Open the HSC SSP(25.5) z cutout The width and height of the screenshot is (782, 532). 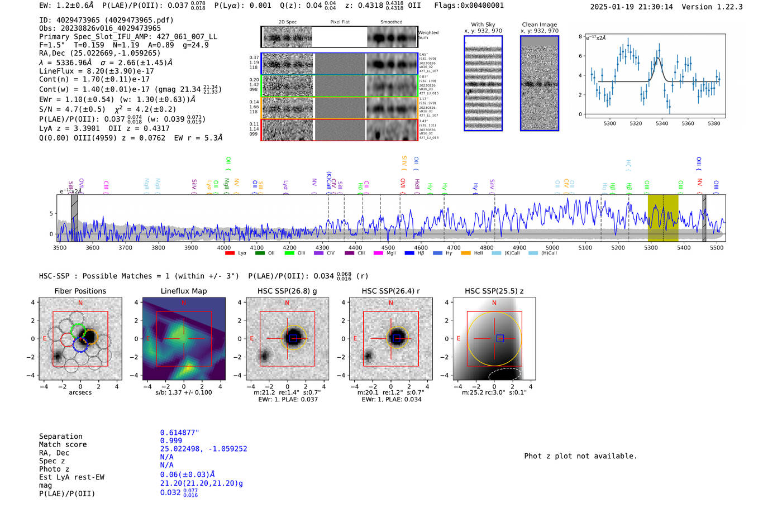pos(494,339)
